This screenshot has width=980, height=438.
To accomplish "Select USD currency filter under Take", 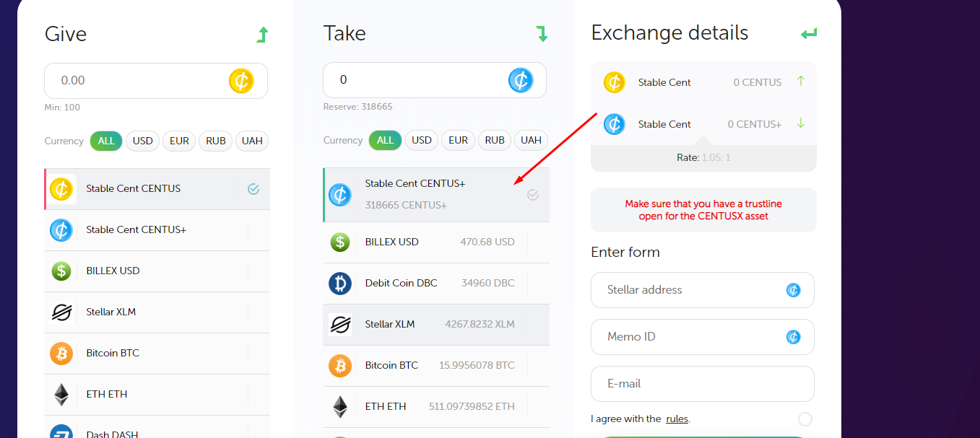I will tap(422, 140).
